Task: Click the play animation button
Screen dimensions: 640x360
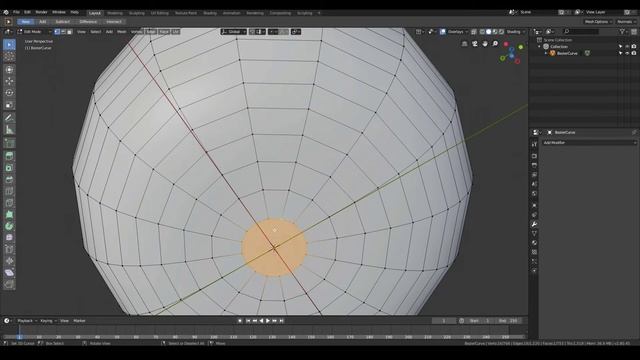Action: click(268, 321)
